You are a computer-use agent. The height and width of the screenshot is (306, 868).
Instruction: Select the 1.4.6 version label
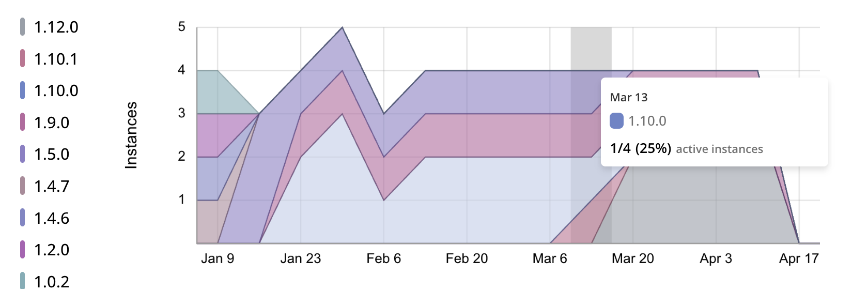click(x=52, y=218)
